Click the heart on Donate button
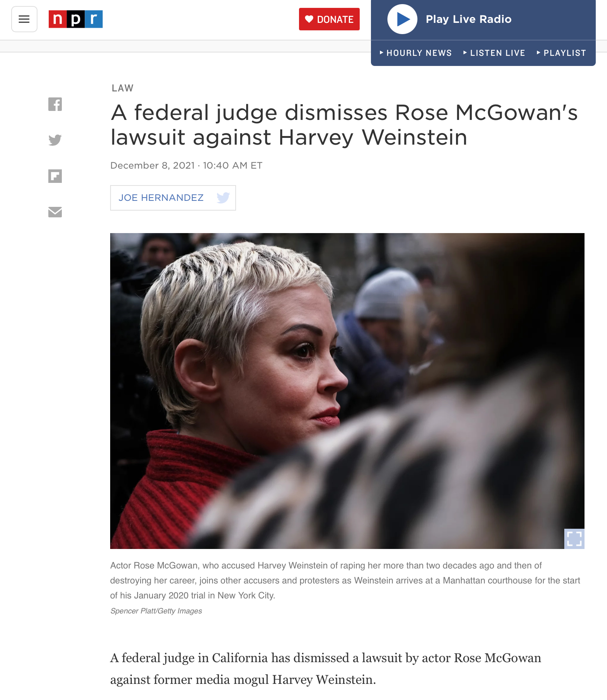Viewport: 607px width, 700px height. coord(309,19)
